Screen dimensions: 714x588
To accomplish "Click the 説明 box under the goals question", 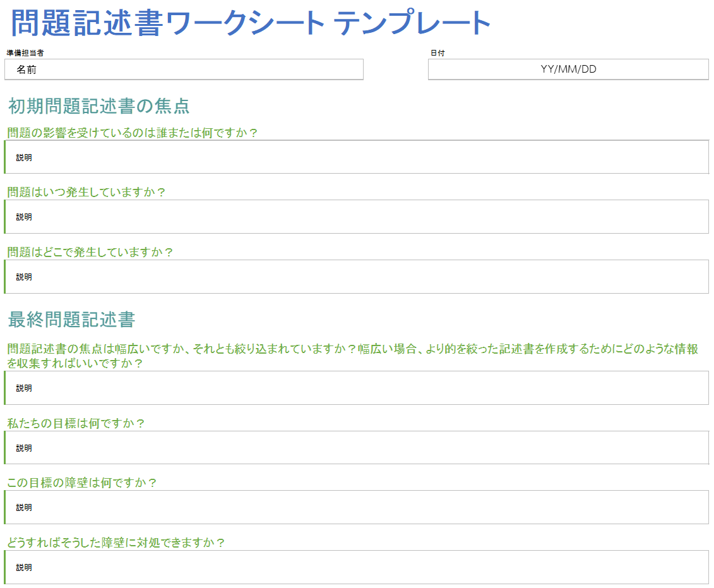I will pyautogui.click(x=357, y=447).
